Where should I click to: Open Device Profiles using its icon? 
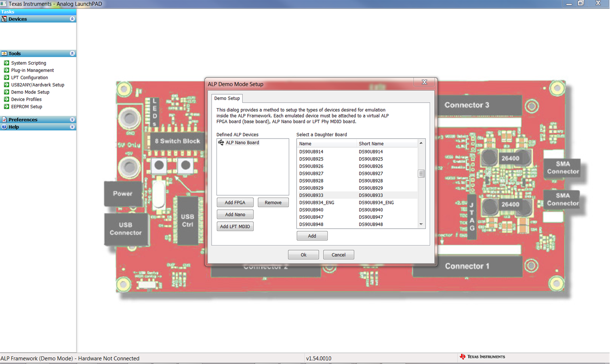(7, 99)
